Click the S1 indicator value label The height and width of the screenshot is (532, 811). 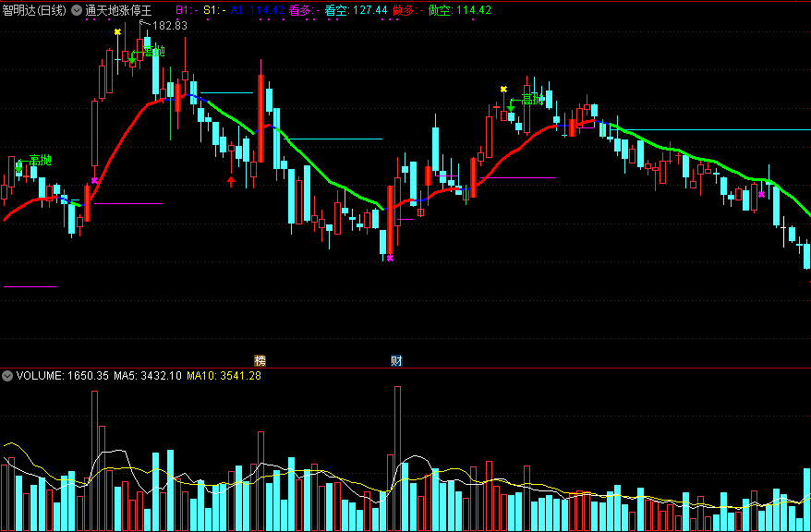[214, 10]
